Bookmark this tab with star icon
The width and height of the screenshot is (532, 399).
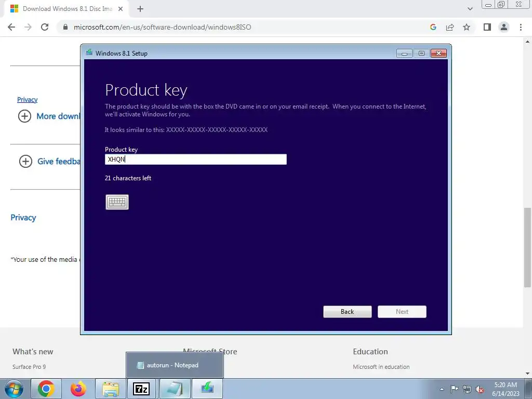point(467,27)
